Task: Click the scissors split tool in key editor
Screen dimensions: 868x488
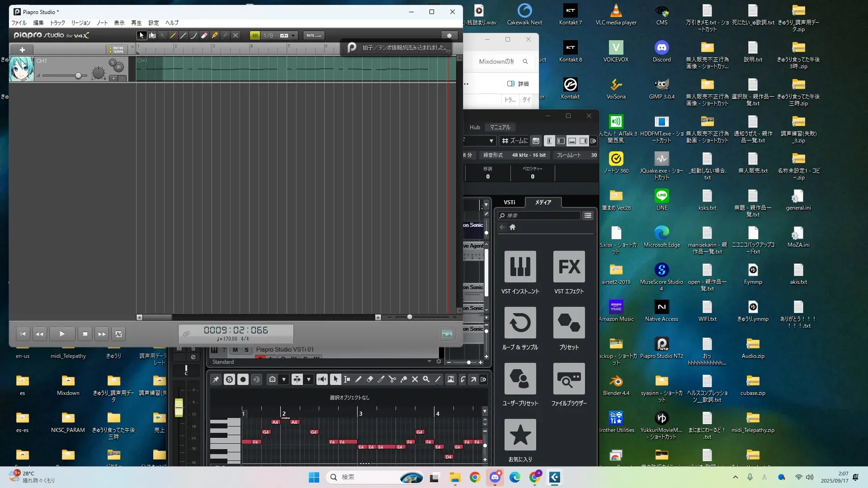Action: (x=392, y=380)
